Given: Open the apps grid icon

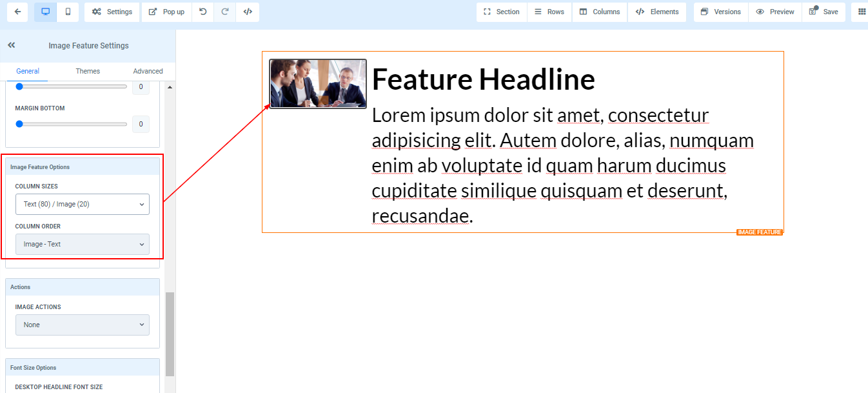Looking at the screenshot, I should click(862, 12).
